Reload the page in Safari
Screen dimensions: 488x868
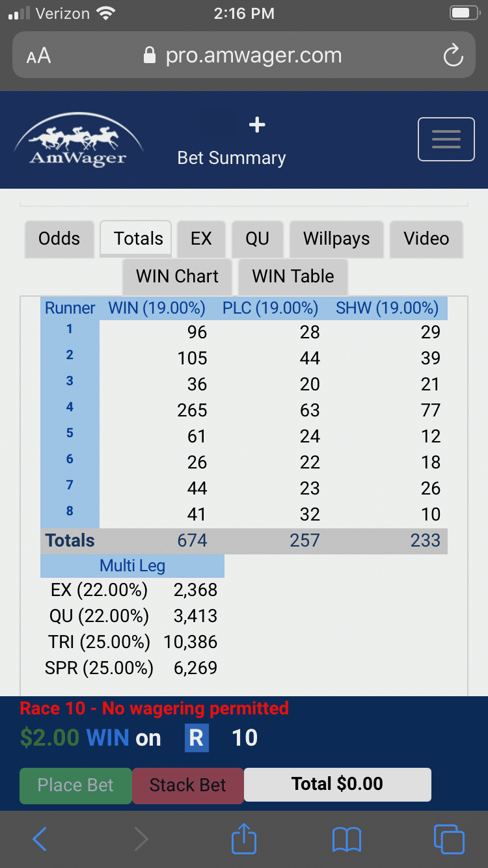[x=453, y=55]
